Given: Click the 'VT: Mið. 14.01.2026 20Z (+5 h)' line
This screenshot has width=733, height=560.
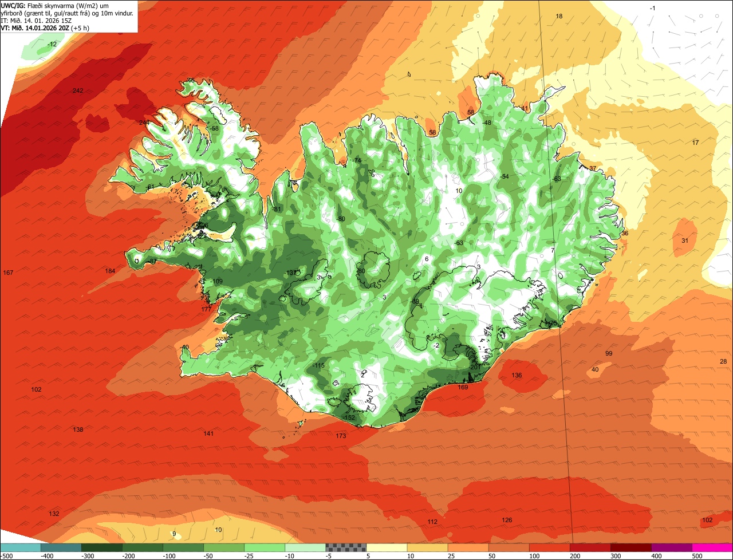Looking at the screenshot, I should click(45, 27).
